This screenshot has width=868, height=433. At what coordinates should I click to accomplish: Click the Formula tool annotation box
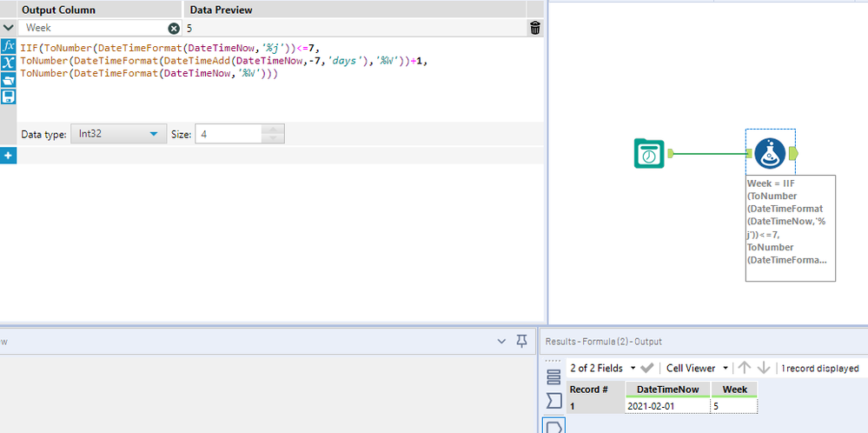(x=790, y=228)
